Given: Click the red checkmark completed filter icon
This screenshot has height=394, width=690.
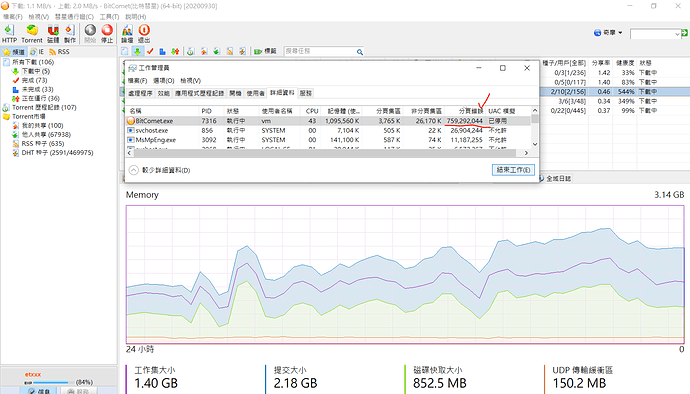Looking at the screenshot, I should tap(150, 52).
